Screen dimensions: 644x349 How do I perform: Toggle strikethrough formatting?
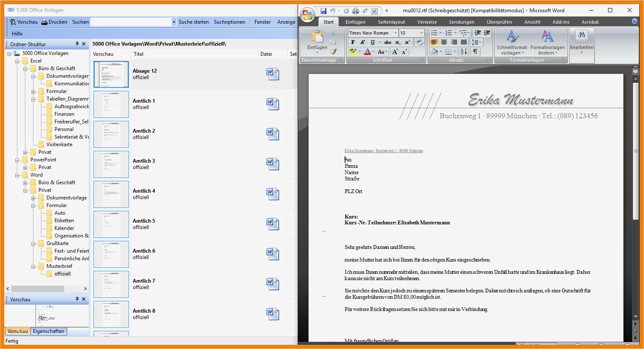tap(388, 42)
